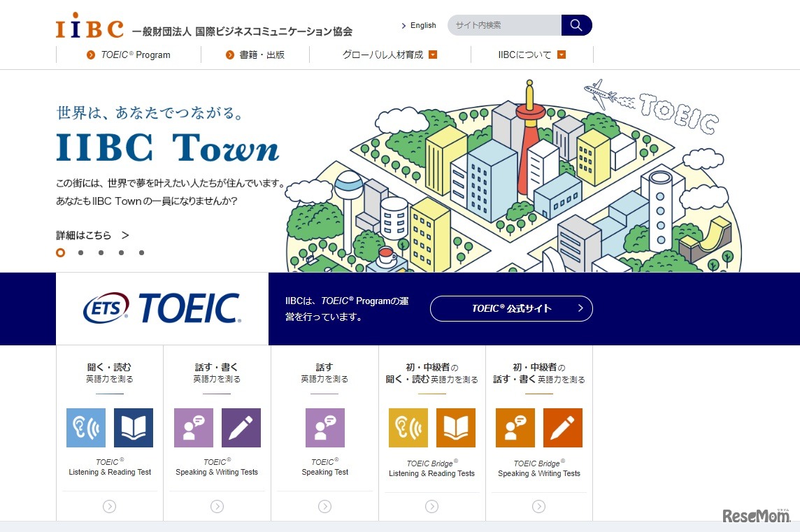Select the first carousel slide indicator
This screenshot has height=532, width=800.
61,252
